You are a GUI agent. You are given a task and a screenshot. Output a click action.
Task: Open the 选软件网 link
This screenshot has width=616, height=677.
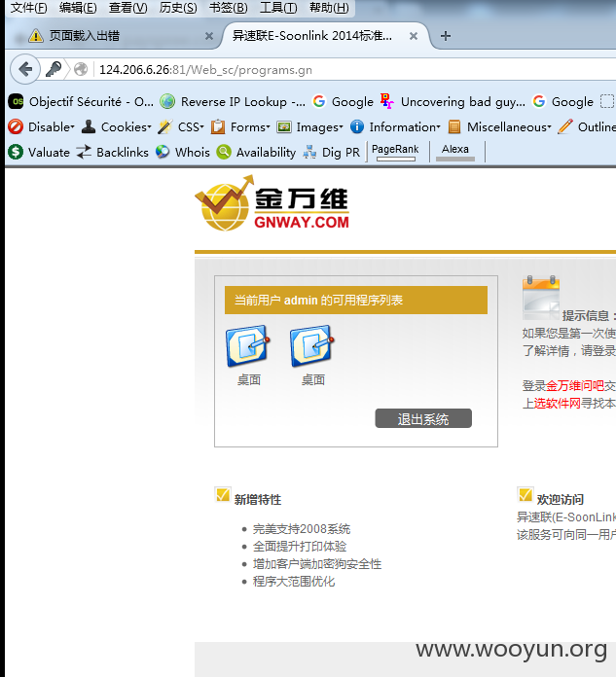click(x=558, y=404)
